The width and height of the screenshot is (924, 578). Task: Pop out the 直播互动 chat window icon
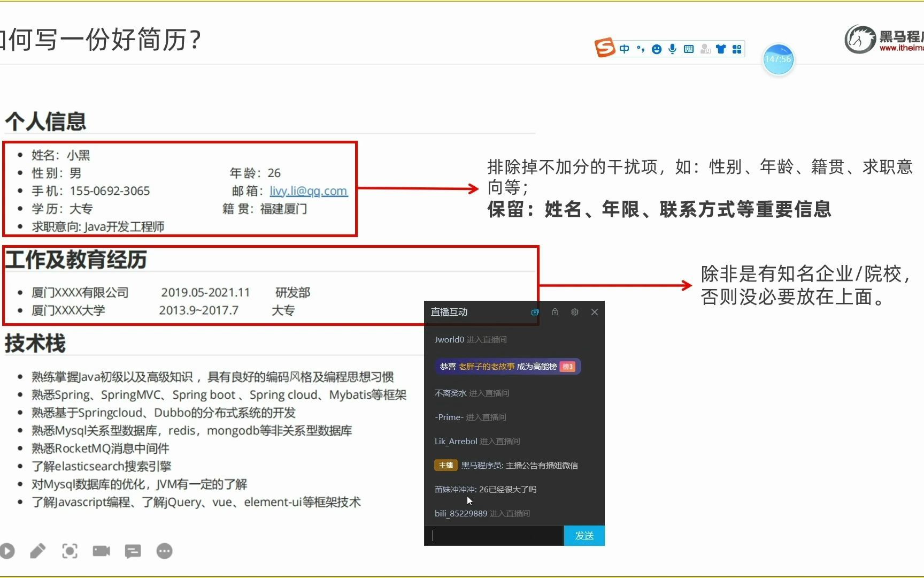535,312
